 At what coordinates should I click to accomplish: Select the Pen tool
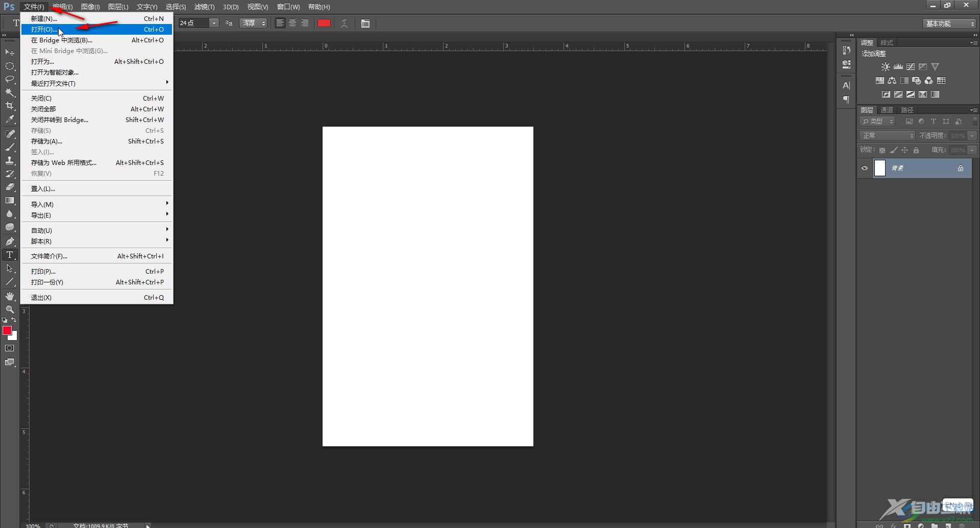10,242
